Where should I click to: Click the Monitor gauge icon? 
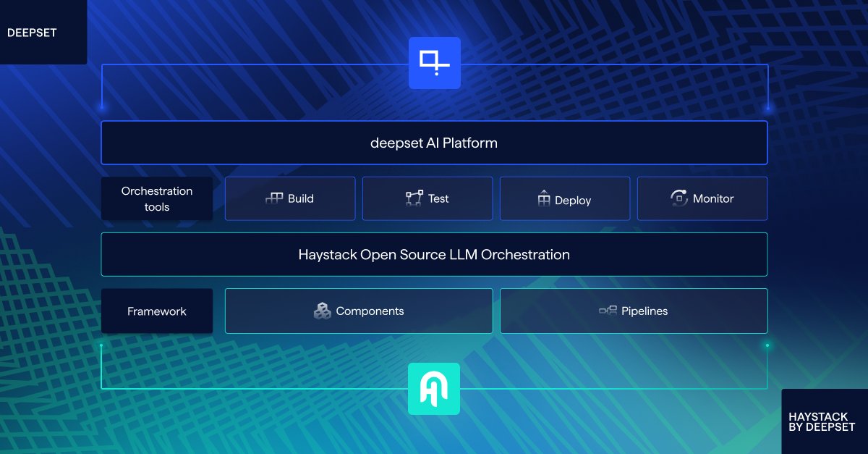pyautogui.click(x=678, y=198)
